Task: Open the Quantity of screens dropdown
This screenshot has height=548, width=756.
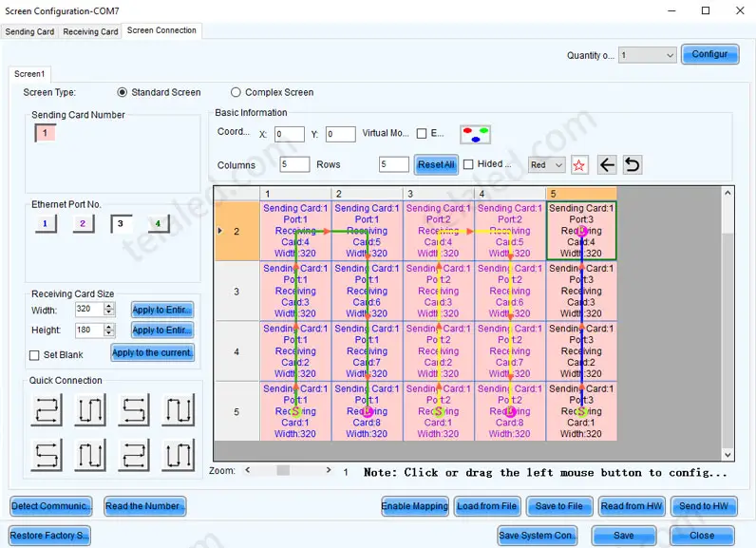Action: coord(647,55)
